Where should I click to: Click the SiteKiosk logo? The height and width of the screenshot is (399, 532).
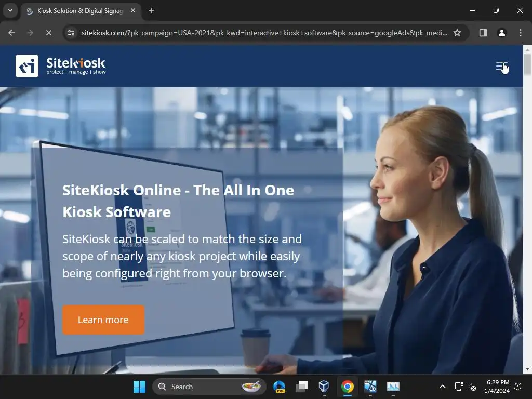coord(61,66)
